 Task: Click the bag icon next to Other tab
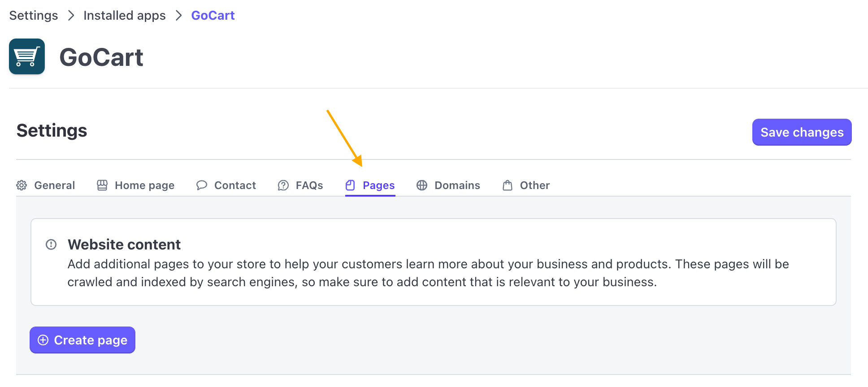(x=507, y=185)
